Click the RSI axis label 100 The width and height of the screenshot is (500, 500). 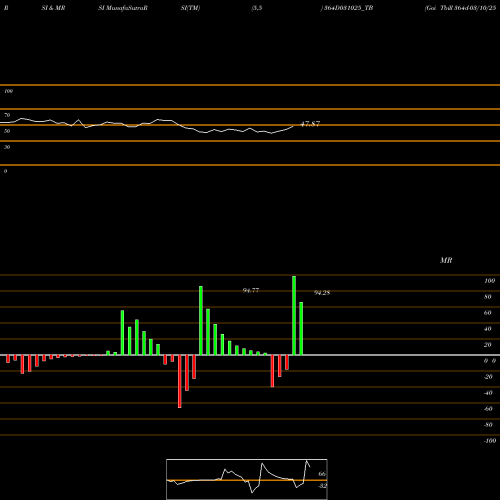pyautogui.click(x=8, y=91)
